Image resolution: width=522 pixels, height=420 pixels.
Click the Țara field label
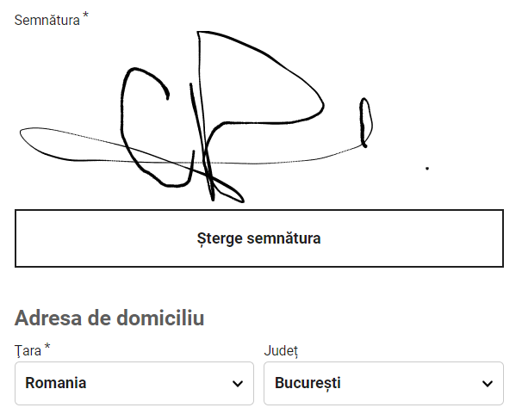click(28, 350)
